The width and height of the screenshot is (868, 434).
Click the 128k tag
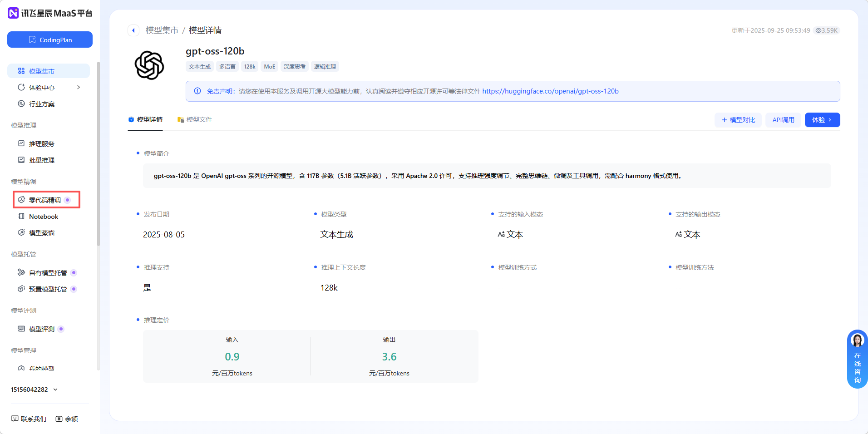(250, 66)
